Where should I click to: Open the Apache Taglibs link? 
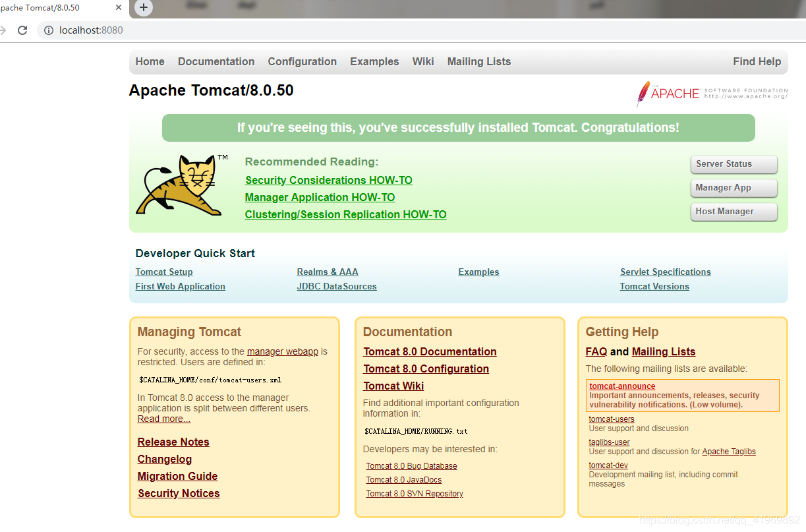point(729,452)
